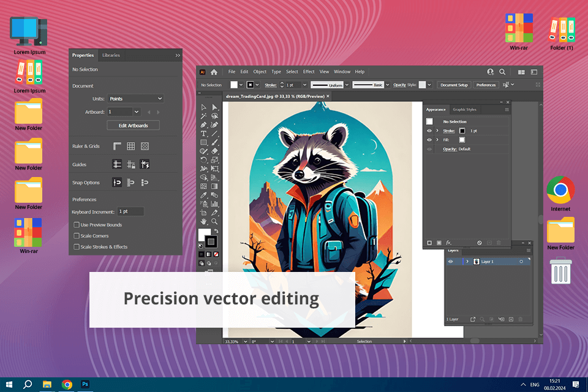Open the 33.33% zoom level dropdown
Image resolution: width=588 pixels, height=392 pixels.
click(245, 341)
